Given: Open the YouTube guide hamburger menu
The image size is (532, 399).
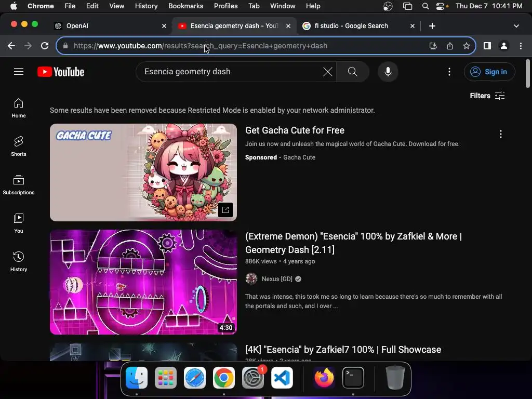Looking at the screenshot, I should [19, 72].
